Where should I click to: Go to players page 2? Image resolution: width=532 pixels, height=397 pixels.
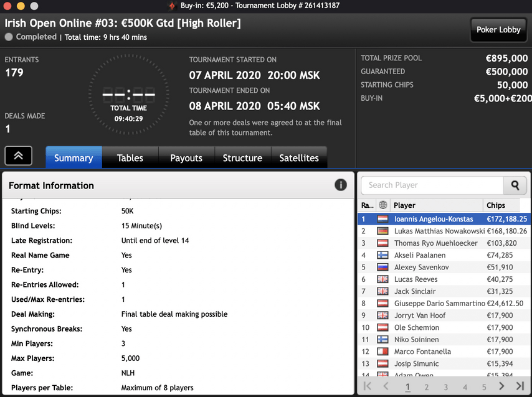click(x=427, y=387)
